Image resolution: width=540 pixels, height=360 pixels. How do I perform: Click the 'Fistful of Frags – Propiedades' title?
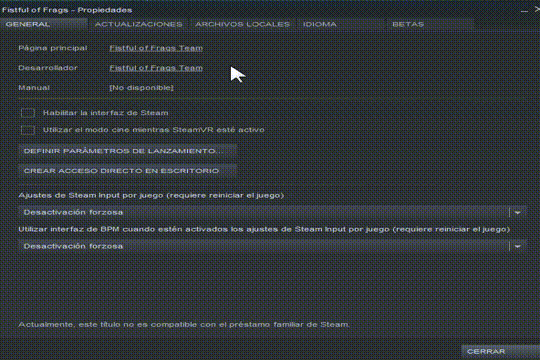pos(67,10)
